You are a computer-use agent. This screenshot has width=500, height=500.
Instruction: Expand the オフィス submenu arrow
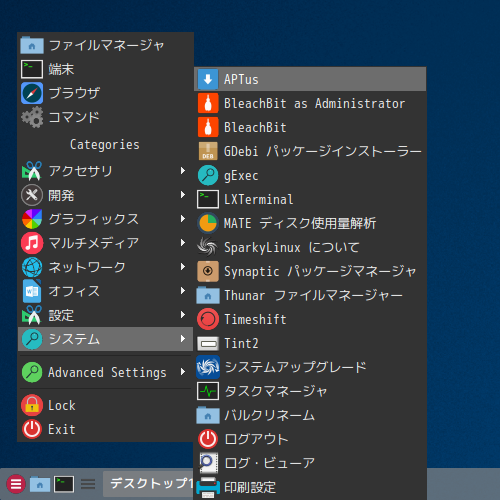tap(183, 291)
